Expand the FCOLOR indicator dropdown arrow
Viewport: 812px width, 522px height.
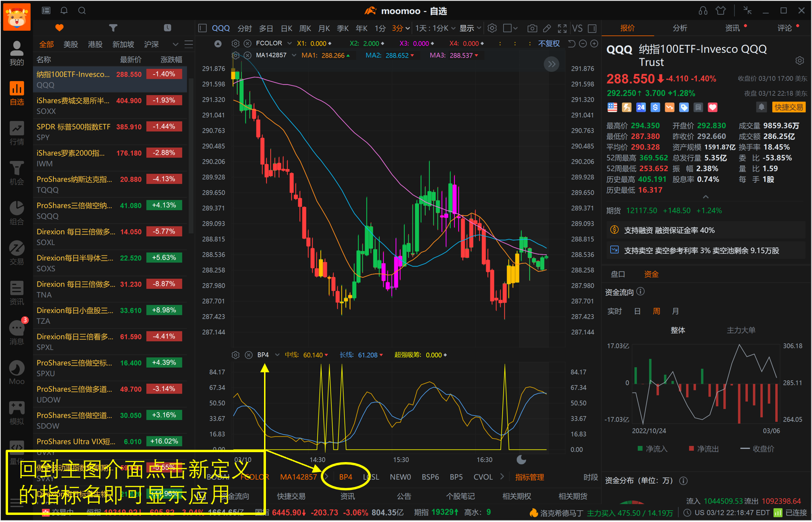point(290,43)
